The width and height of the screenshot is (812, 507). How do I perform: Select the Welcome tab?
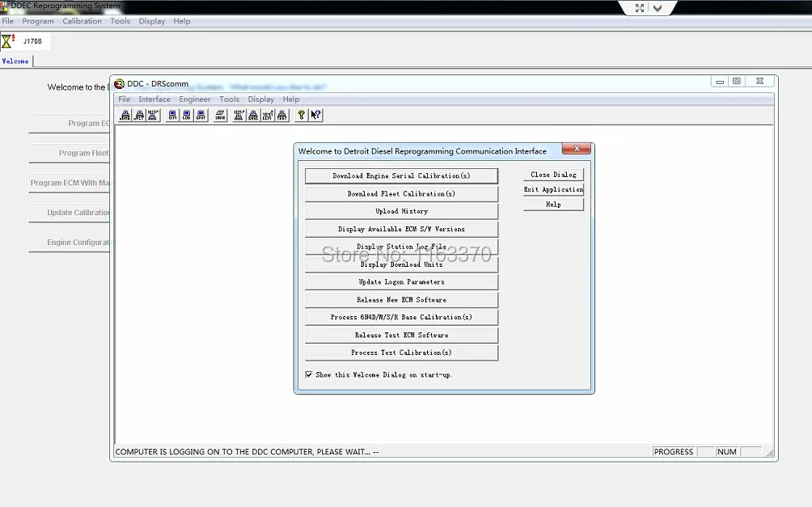point(15,61)
